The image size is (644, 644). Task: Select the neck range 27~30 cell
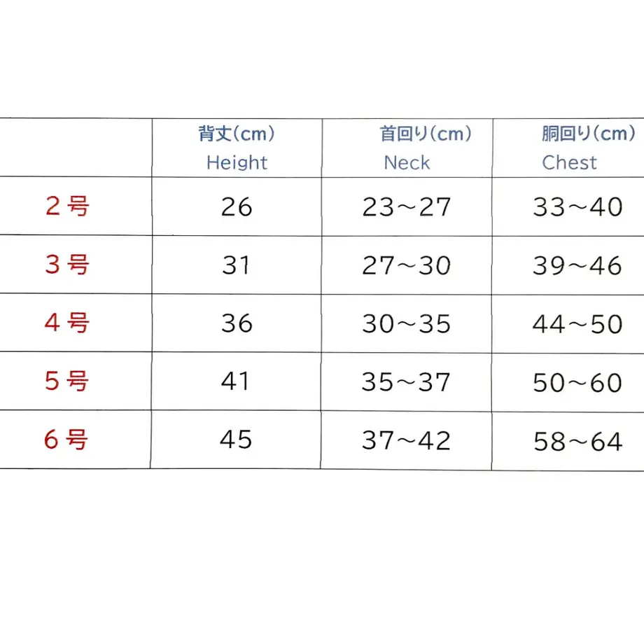click(x=407, y=265)
